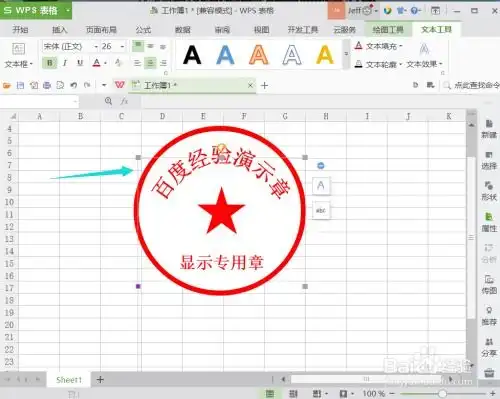Apply red font color A
This screenshot has height=399, width=500.
point(97,63)
